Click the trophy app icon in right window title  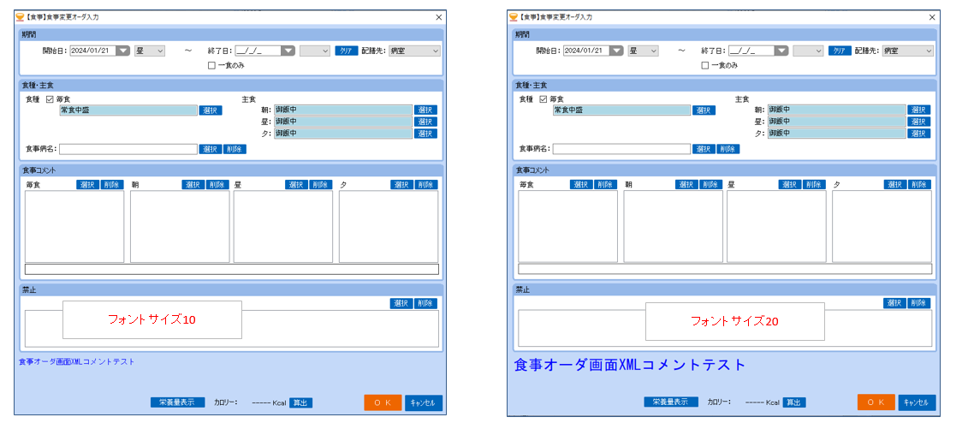tap(514, 17)
